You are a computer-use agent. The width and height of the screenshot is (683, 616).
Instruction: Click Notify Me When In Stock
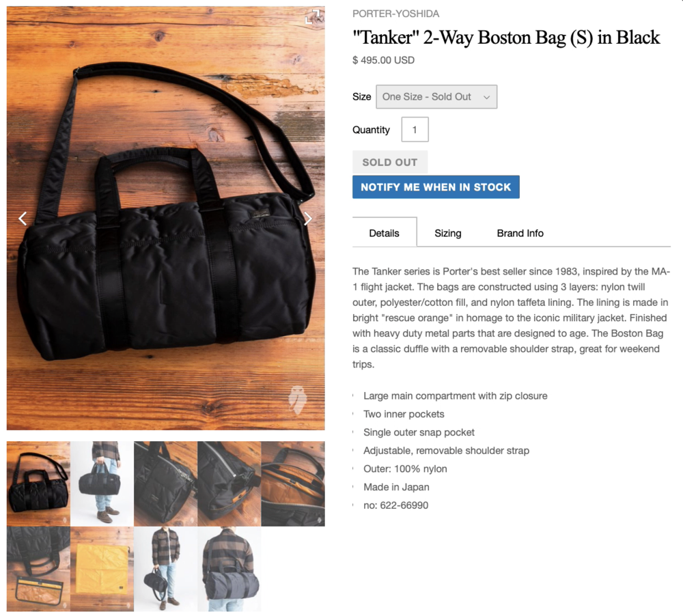(x=436, y=187)
